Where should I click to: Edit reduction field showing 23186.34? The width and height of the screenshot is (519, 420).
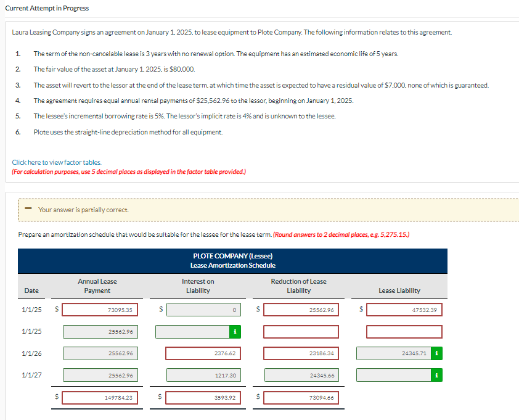click(301, 353)
